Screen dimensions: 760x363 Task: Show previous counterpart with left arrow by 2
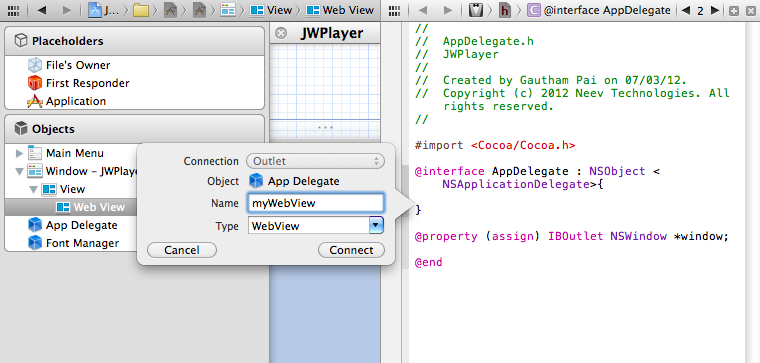tap(685, 10)
